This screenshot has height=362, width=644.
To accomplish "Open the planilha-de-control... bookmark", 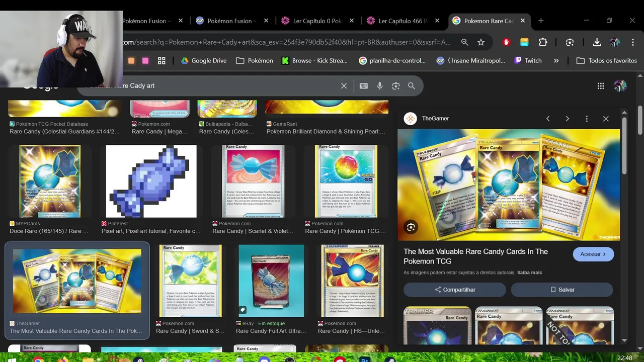I will tap(392, 60).
